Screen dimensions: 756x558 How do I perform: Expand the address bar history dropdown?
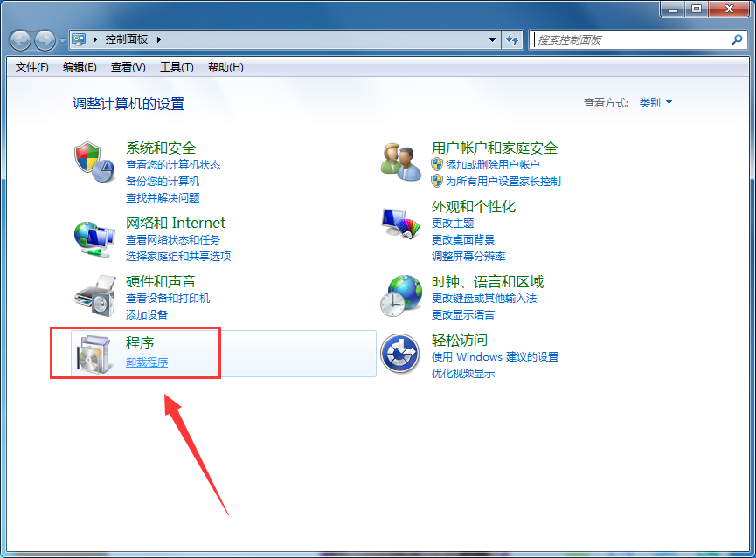coord(494,40)
